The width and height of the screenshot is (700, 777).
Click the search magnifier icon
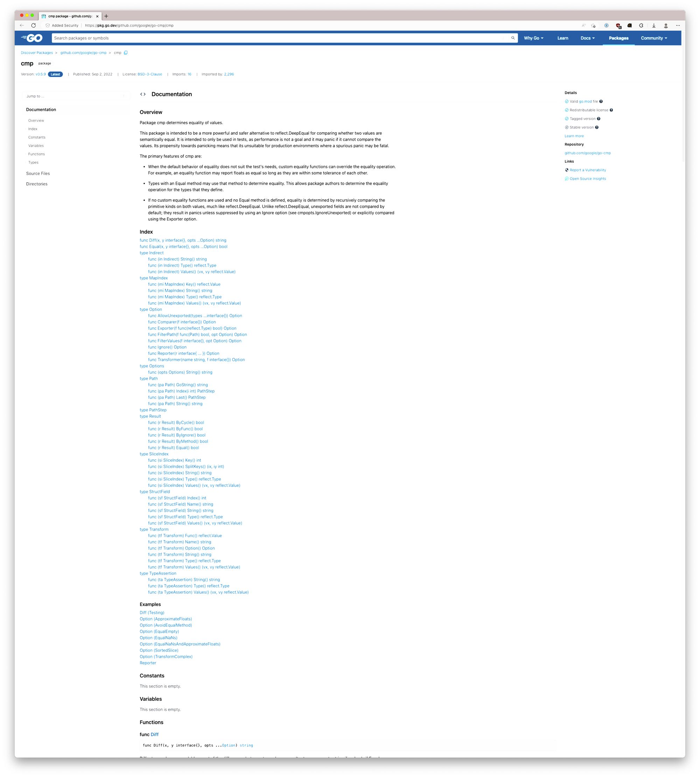pos(513,38)
